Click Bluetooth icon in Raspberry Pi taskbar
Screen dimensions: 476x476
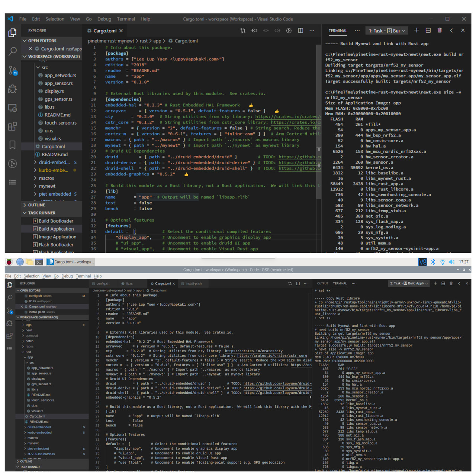[x=433, y=262]
